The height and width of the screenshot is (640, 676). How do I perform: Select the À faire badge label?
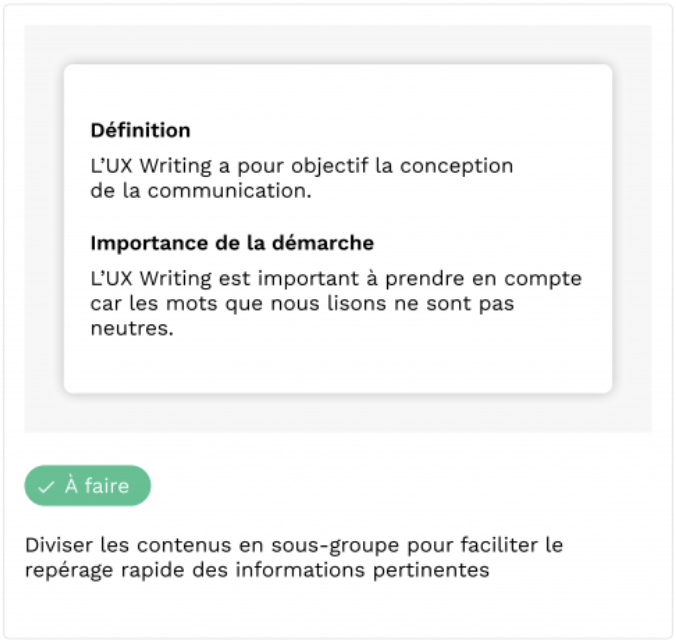tap(97, 486)
